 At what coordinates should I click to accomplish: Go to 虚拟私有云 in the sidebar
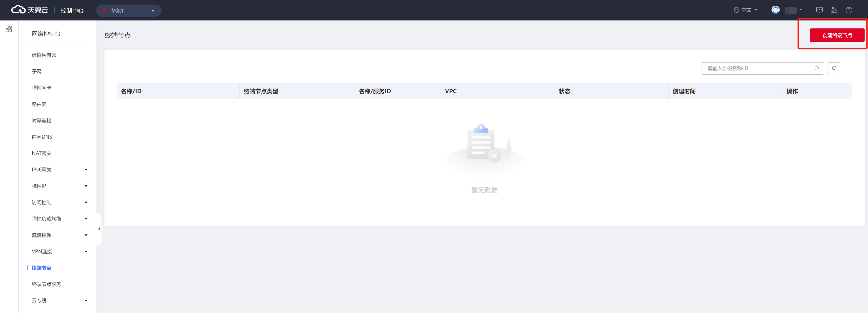click(x=44, y=55)
